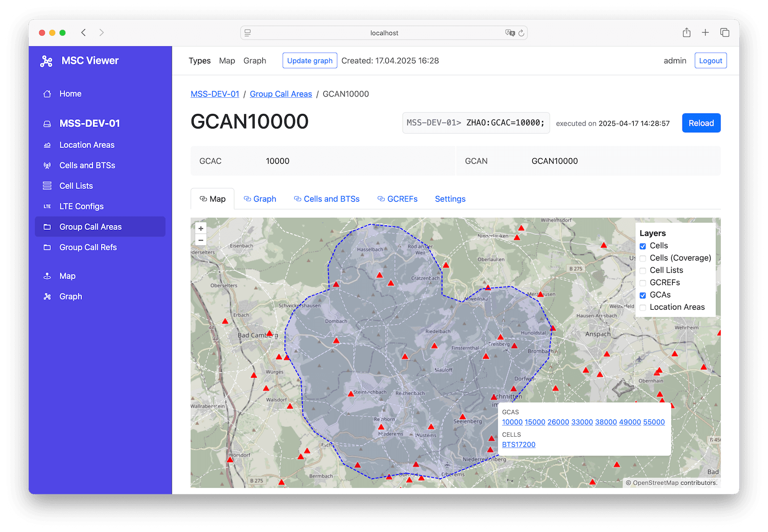Viewport: 768px width, 532px height.
Task: Click the Logout button
Action: click(x=711, y=60)
